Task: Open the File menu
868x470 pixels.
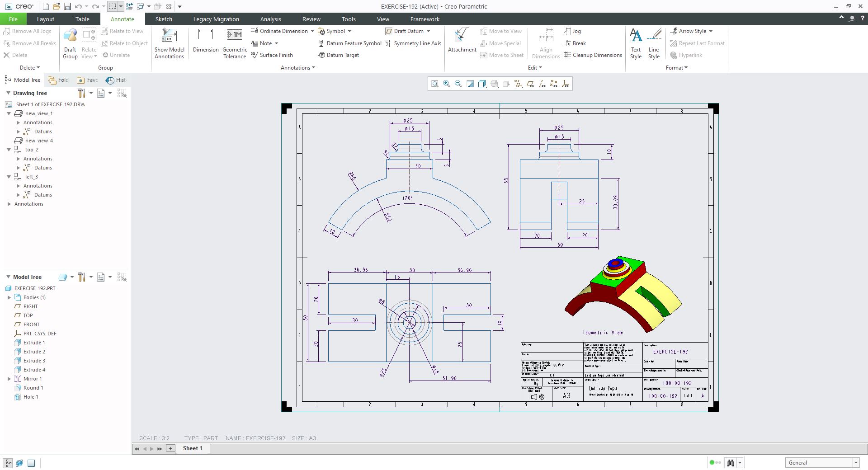Action: pos(13,19)
